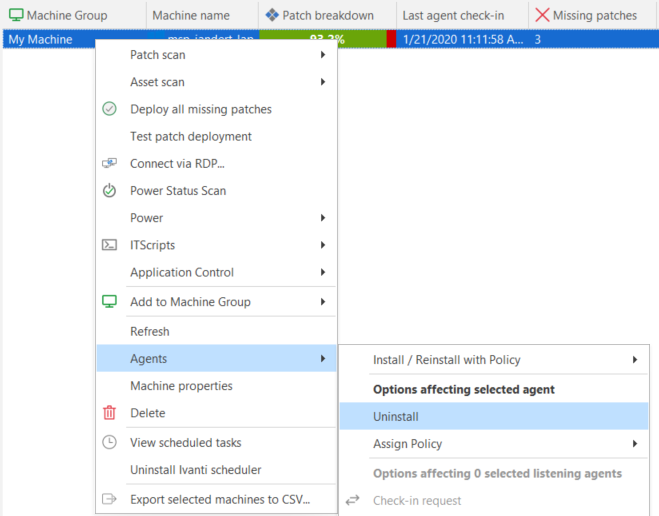Select Uninstall from the Agents submenu

pos(396,416)
